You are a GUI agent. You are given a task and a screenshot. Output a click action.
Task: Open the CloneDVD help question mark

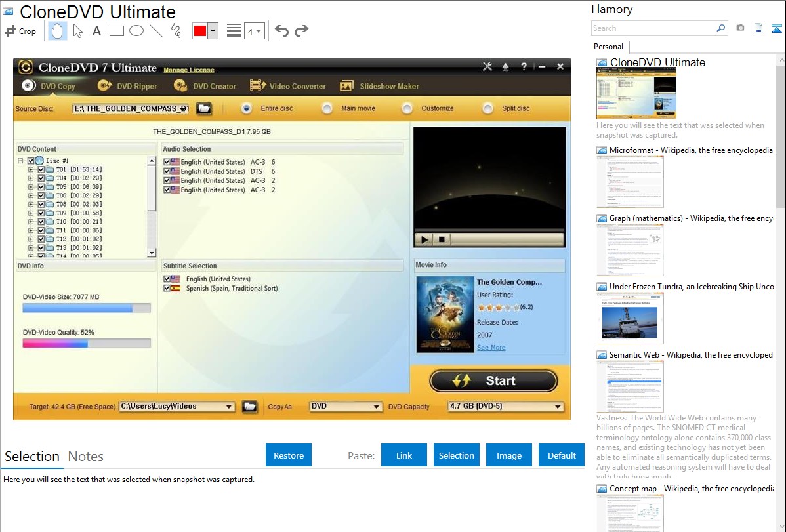click(x=524, y=66)
